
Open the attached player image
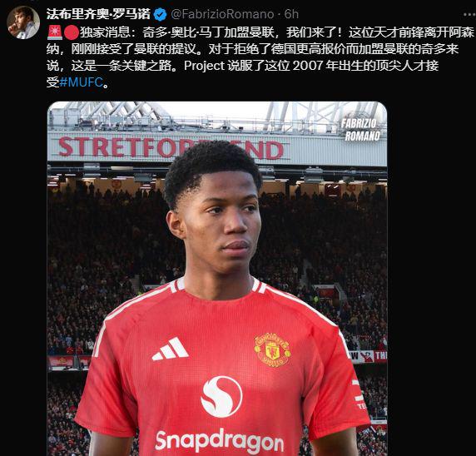click(217, 279)
